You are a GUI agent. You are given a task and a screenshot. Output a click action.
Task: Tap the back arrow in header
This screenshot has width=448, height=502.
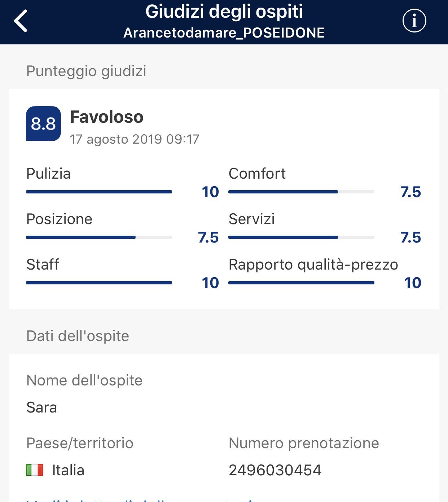tap(21, 21)
